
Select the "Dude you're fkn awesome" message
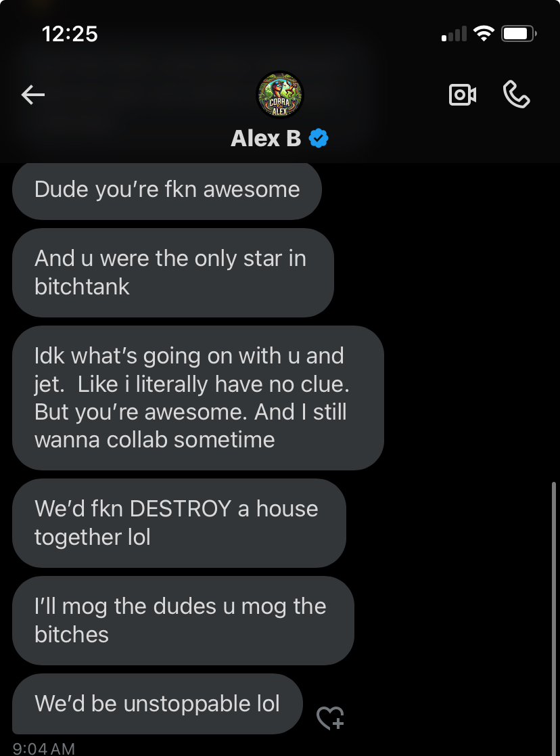(x=167, y=190)
